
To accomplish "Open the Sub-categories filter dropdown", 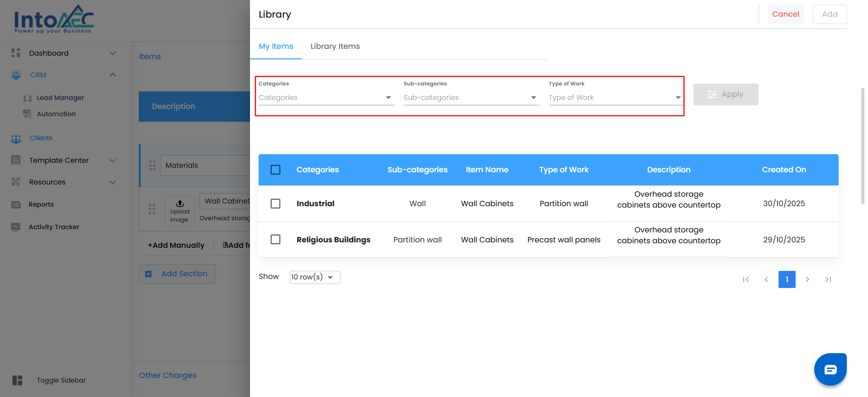I will [x=471, y=98].
